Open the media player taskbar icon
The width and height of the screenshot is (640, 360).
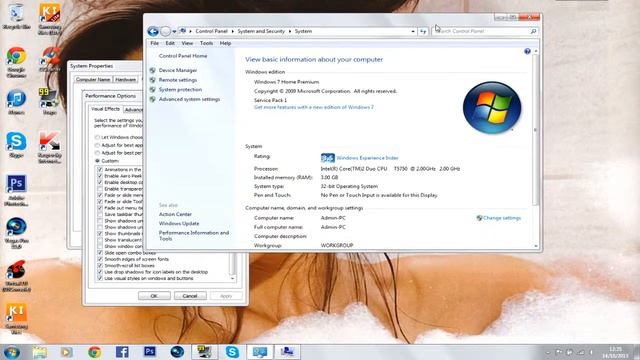(x=67, y=352)
